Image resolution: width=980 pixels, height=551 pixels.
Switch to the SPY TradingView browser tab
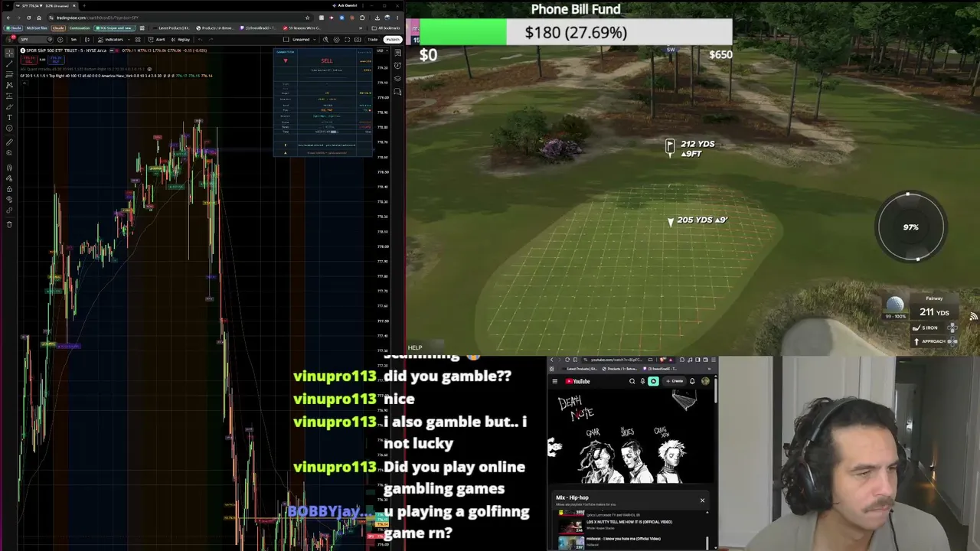(44, 5)
